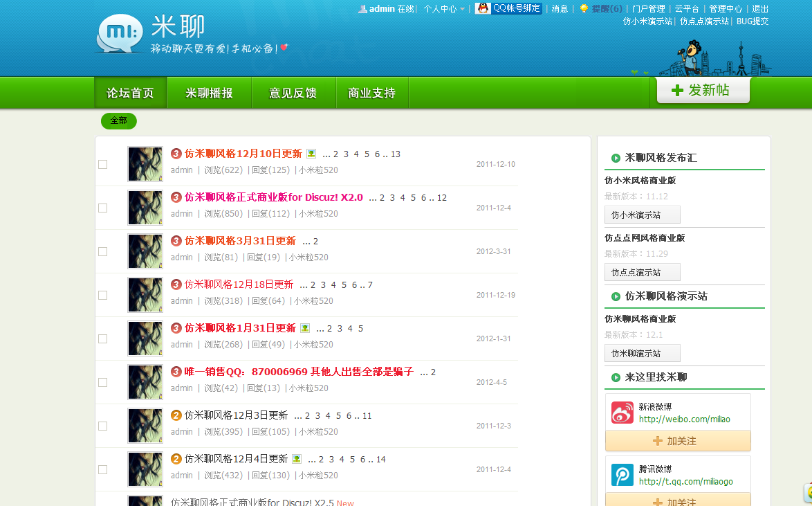Open thread 仿米聊风格12月10日更新
812x506 pixels.
pos(243,154)
